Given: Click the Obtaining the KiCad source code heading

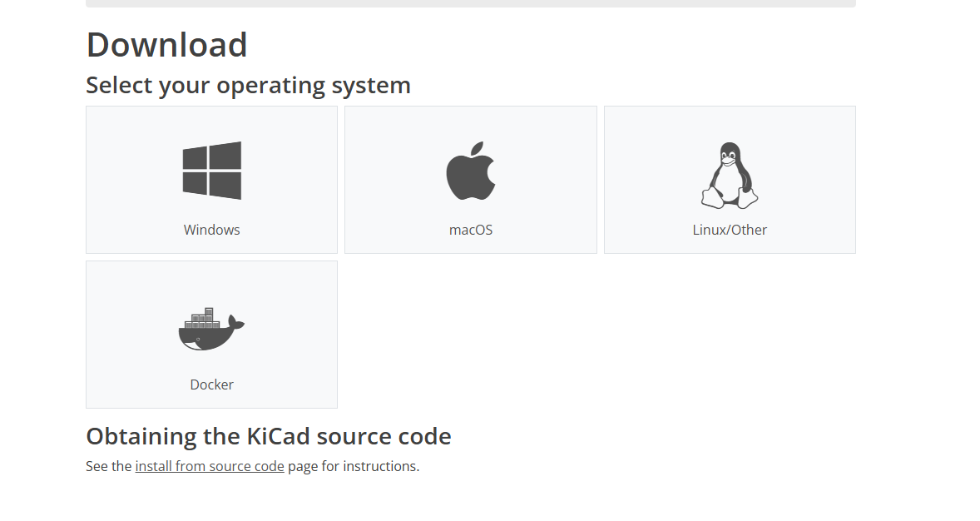Looking at the screenshot, I should (268, 435).
